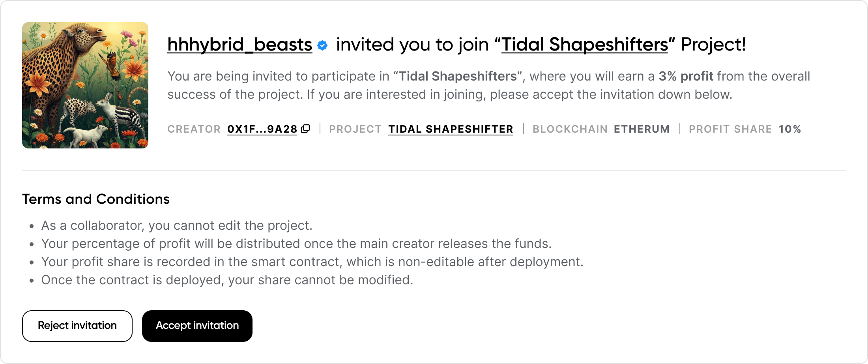Copy the creator wallet address
This screenshot has height=364, width=868.
point(305,129)
